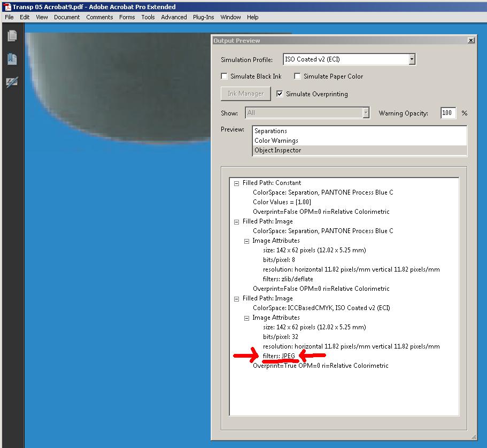
Task: Select the 'bits/pixel: 8' row
Action: pyautogui.click(x=279, y=260)
